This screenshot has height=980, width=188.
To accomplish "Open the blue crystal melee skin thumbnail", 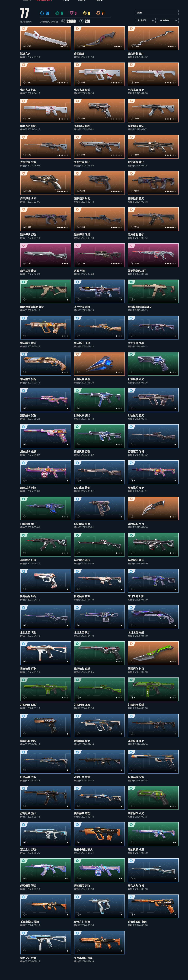I will 99,363.
